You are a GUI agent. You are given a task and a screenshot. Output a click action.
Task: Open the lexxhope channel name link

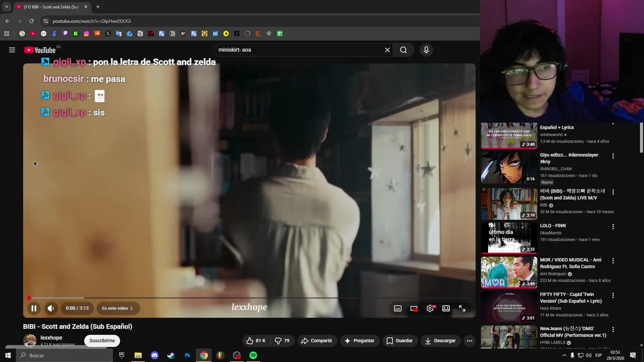(51, 338)
